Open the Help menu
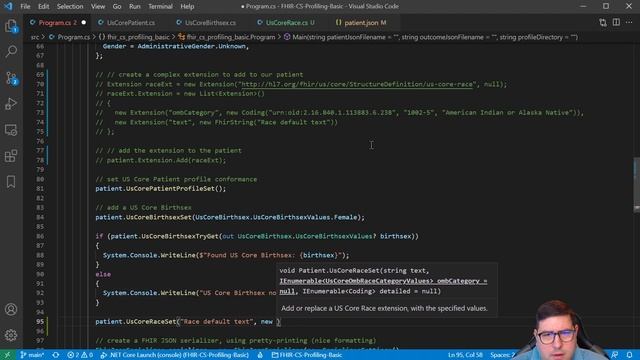The image size is (640, 360). point(187,7)
